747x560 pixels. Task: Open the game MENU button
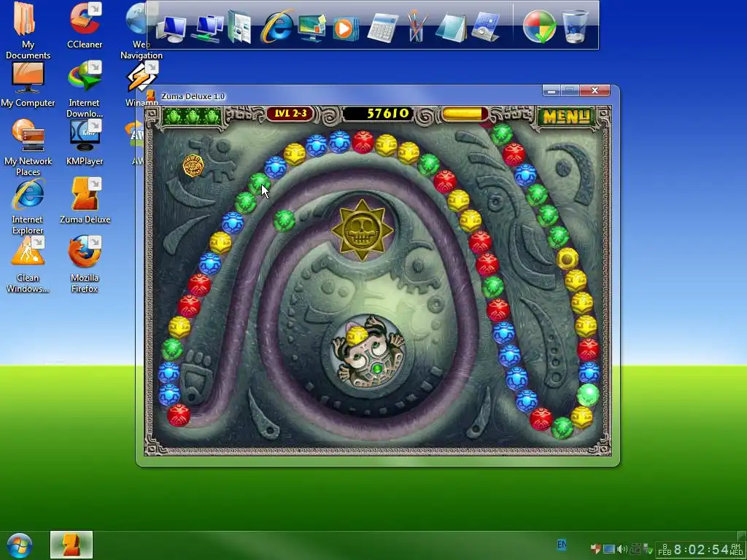click(566, 116)
